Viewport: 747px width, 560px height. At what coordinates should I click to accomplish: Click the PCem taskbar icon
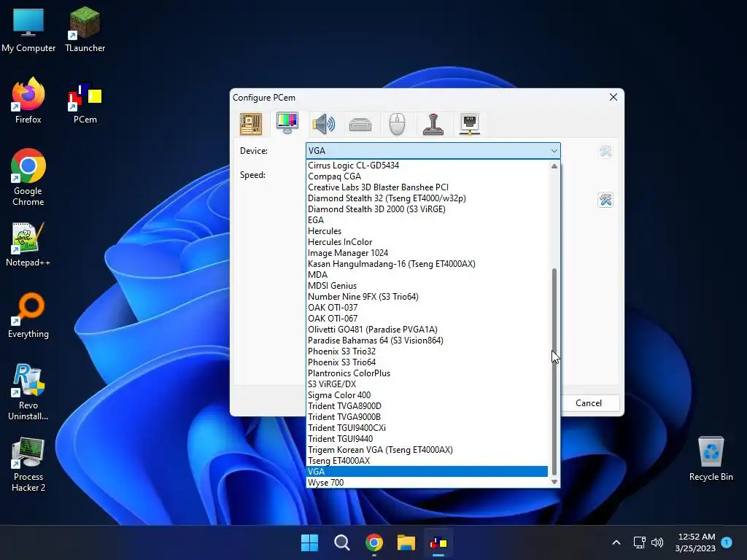pyautogui.click(x=438, y=542)
